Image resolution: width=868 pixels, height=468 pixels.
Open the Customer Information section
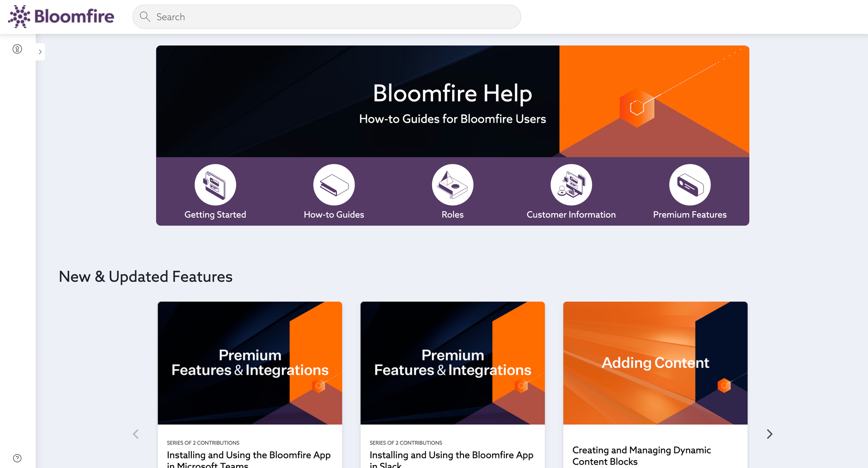pyautogui.click(x=571, y=193)
